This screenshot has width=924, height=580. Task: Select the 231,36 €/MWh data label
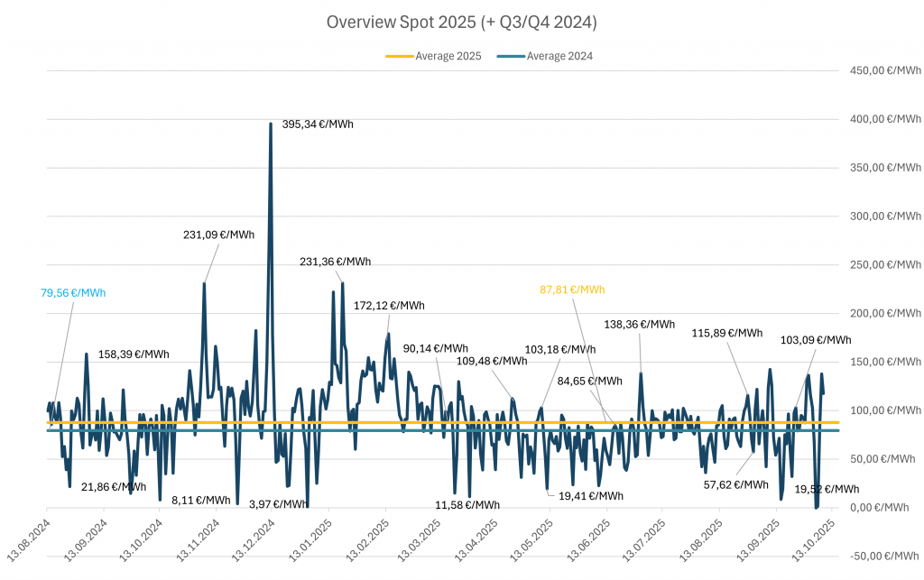[335, 262]
